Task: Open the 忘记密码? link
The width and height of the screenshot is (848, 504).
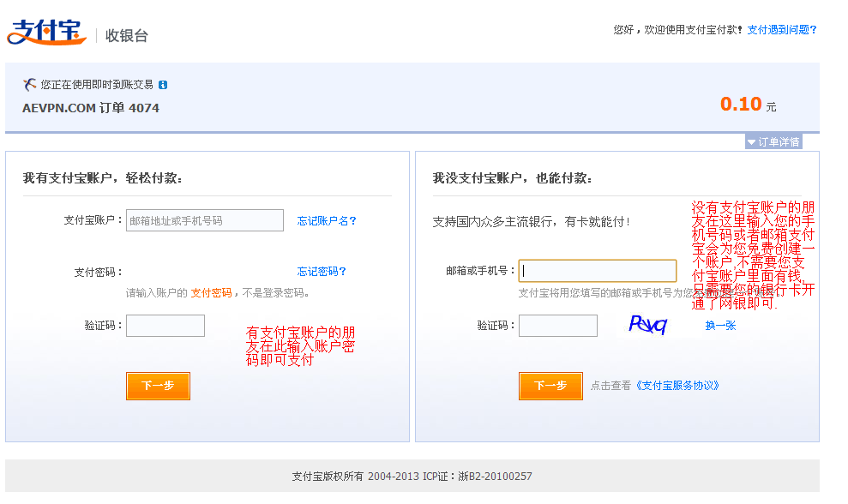Action: coord(322,271)
